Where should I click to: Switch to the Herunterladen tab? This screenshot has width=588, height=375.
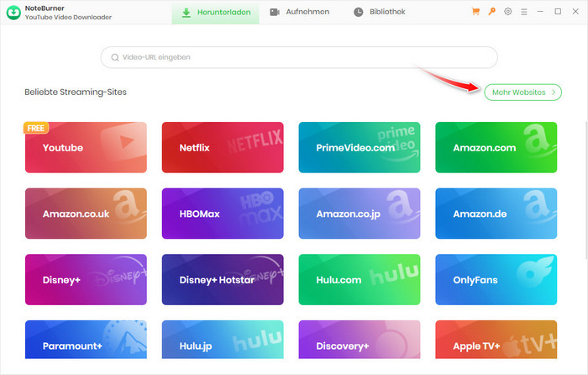[x=216, y=13]
